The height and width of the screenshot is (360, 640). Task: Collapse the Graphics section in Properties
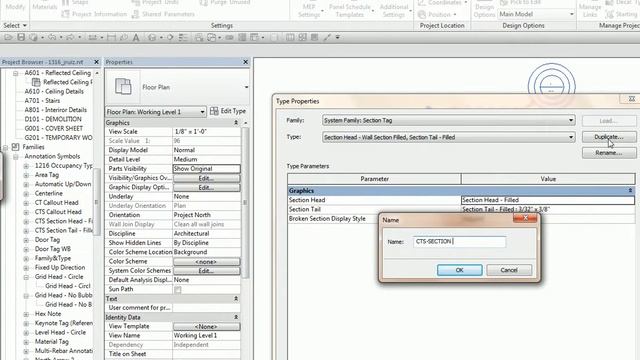pyautogui.click(x=236, y=122)
